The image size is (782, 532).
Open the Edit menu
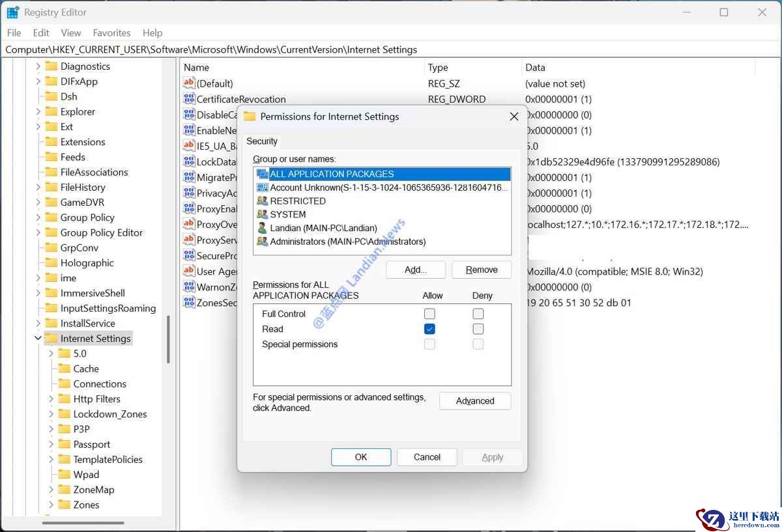pyautogui.click(x=41, y=33)
